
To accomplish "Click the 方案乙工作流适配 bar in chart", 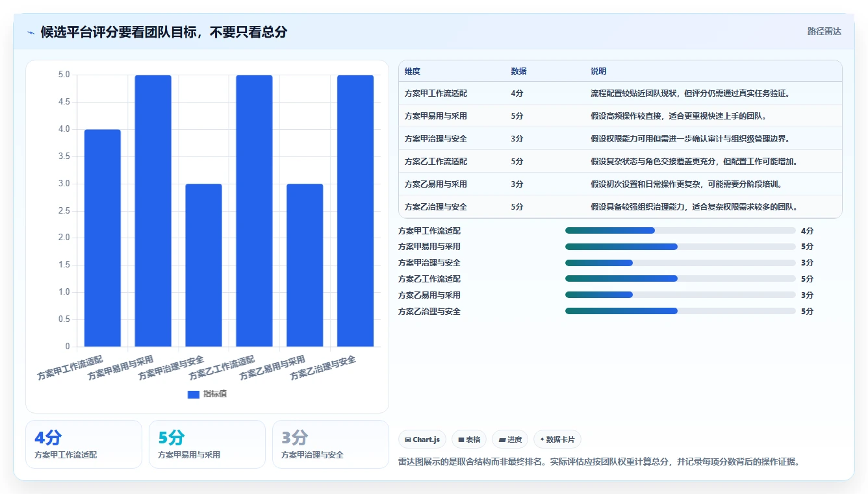I will coord(254,211).
